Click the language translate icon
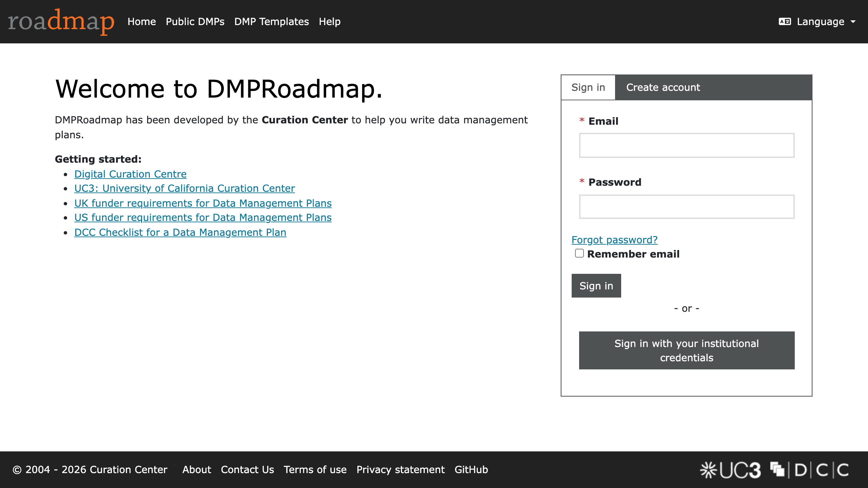Viewport: 868px width, 488px height. click(x=785, y=22)
